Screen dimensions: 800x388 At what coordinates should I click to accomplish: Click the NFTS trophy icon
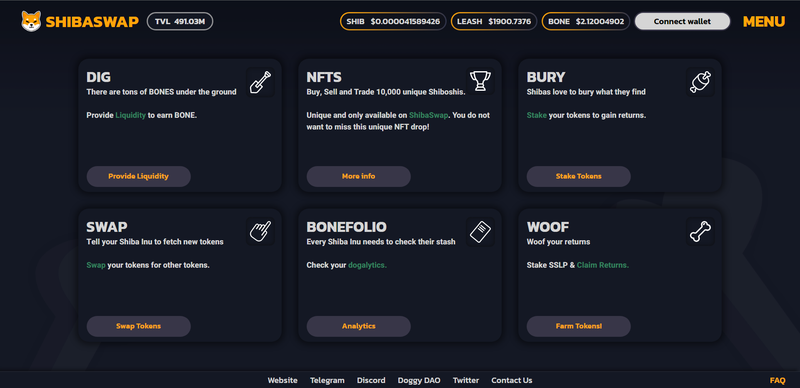tap(480, 81)
